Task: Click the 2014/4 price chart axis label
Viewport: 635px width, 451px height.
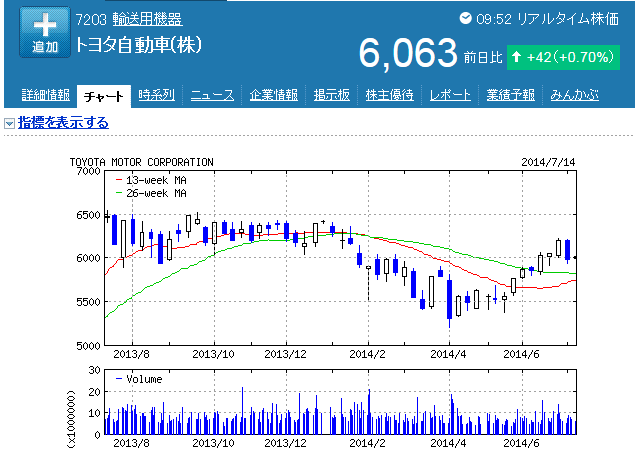Action: point(448,354)
